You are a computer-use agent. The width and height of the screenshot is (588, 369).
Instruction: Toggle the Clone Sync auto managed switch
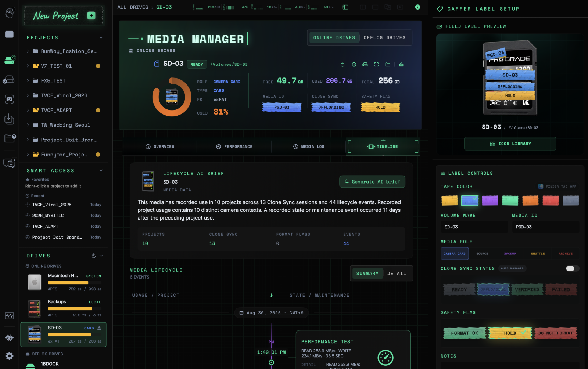tap(572, 268)
